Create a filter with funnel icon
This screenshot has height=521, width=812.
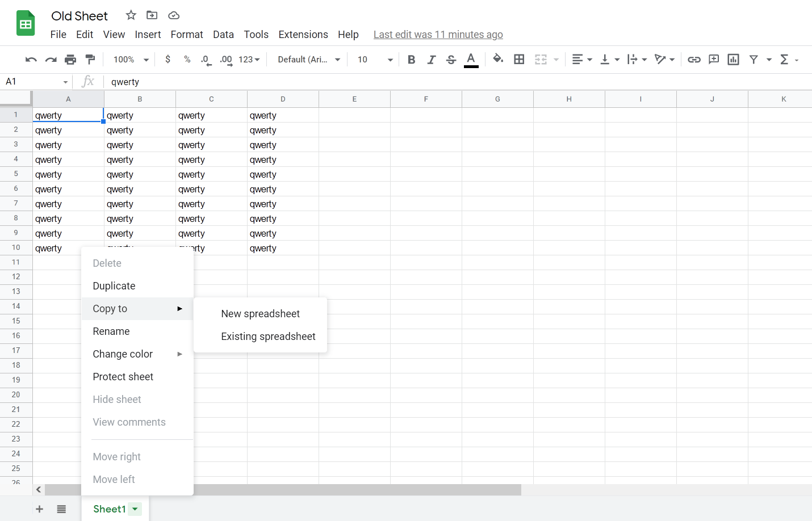(x=754, y=60)
